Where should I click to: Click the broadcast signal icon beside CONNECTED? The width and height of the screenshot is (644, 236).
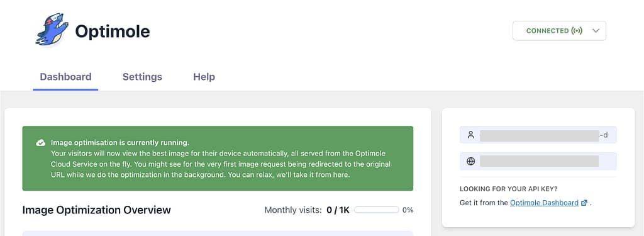coord(577,31)
